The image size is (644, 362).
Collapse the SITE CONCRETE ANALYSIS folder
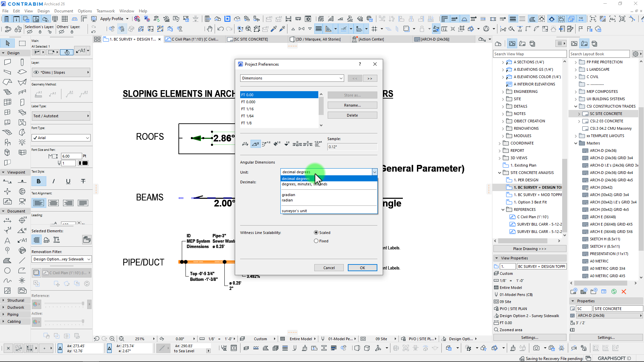point(499,173)
